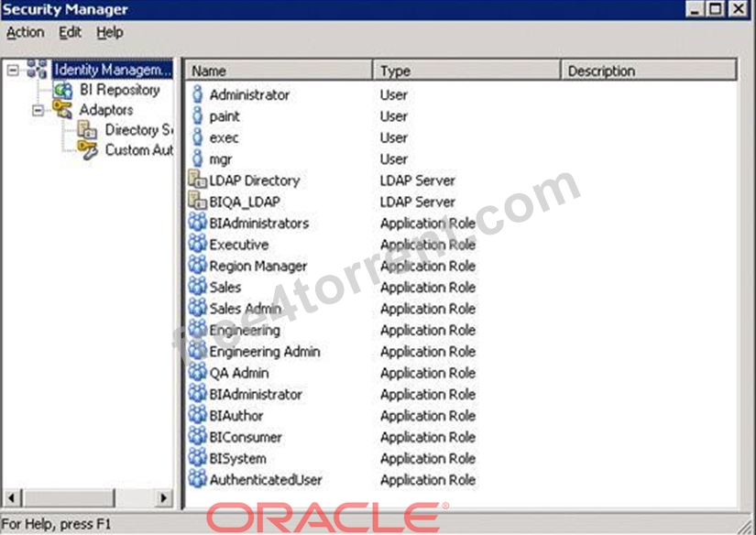Viewport: 756px width, 535px height.
Task: Click the BISystem role icon
Action: pos(197,457)
